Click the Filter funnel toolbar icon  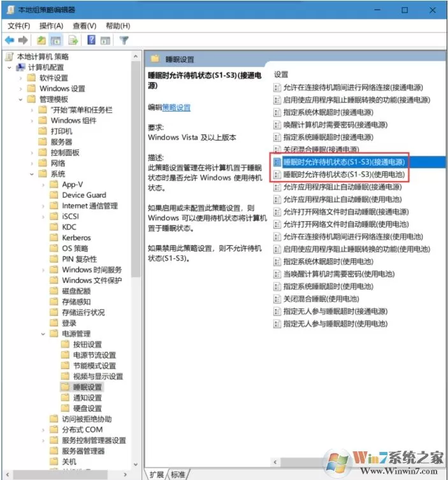point(124,40)
